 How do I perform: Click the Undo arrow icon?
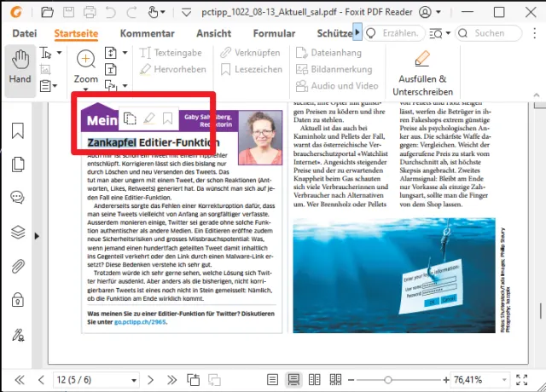[111, 13]
